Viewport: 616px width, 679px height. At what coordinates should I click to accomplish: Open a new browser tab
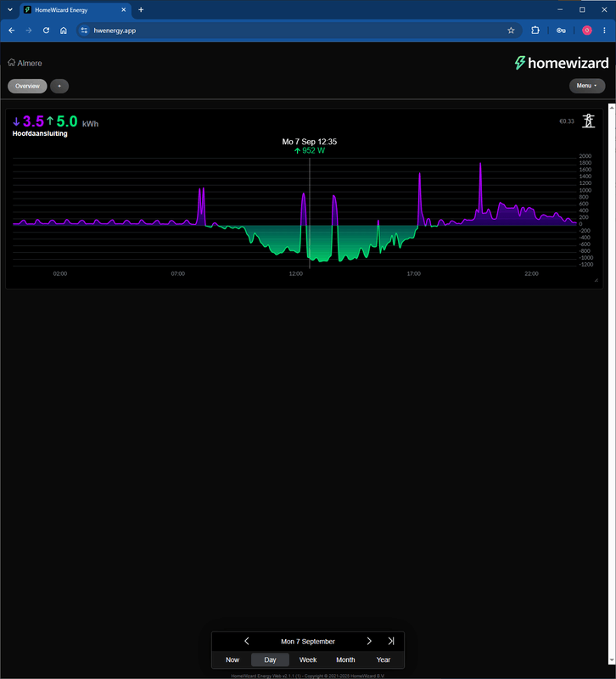click(x=141, y=9)
